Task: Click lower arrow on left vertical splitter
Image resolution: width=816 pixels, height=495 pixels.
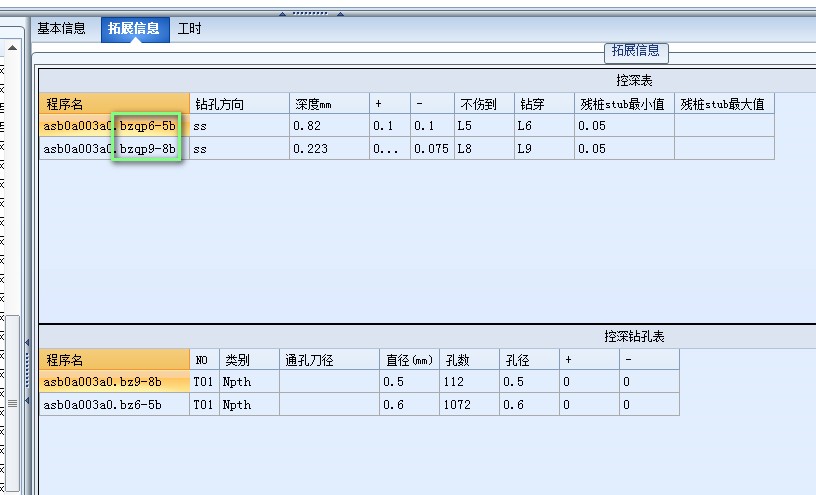Action: [27, 400]
